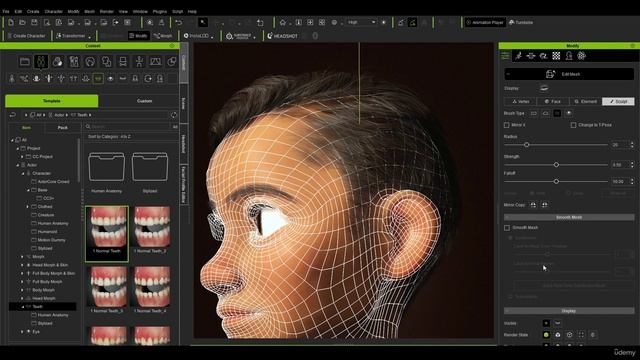640x360 pixels.
Task: Open the Actor category icon in Content
Action: point(41,62)
